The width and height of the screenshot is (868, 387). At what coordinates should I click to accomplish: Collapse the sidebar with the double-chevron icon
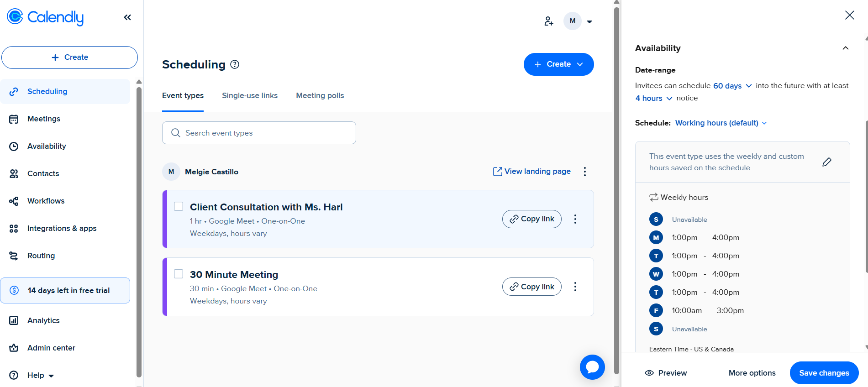pos(127,17)
